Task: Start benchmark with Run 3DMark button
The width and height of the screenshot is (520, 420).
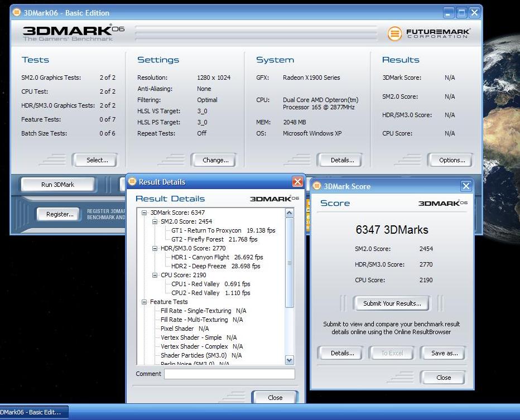Action: [57, 185]
